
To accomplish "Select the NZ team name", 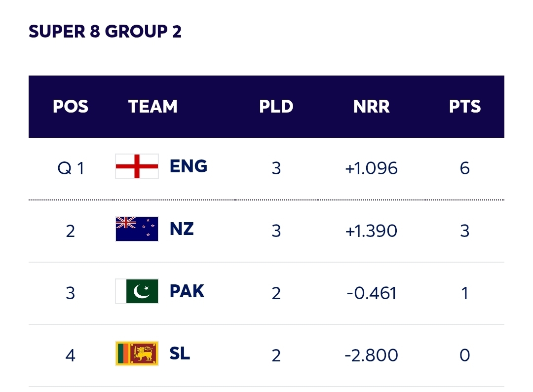I will tap(182, 229).
